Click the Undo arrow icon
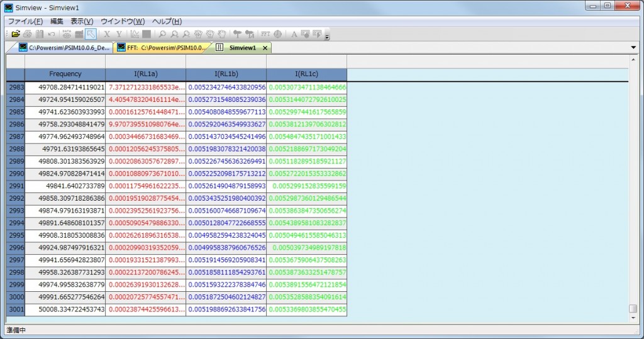Image resolution: width=644 pixels, height=339 pixels. [52, 34]
